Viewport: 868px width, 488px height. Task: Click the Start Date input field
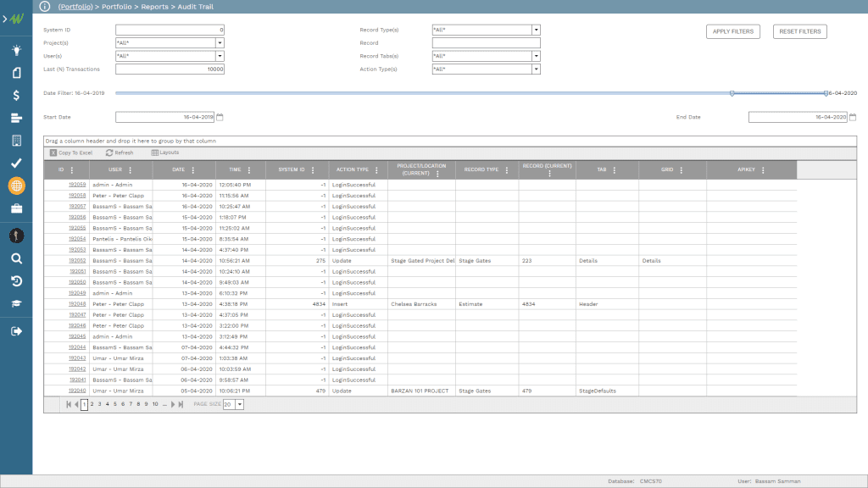pos(165,117)
